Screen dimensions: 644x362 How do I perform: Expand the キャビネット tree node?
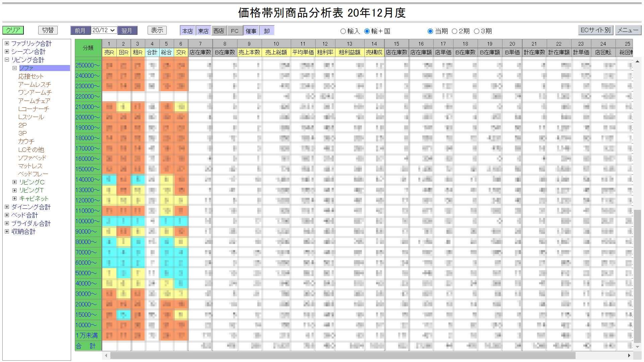tap(14, 198)
